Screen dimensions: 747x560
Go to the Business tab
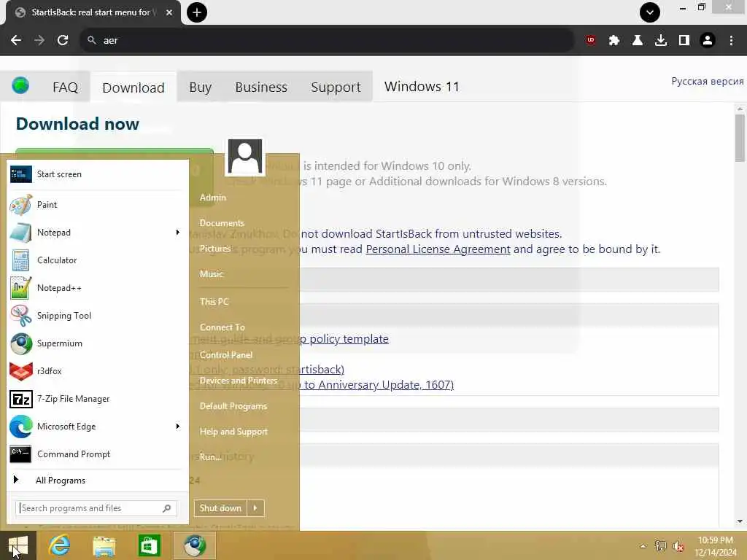[x=261, y=87]
